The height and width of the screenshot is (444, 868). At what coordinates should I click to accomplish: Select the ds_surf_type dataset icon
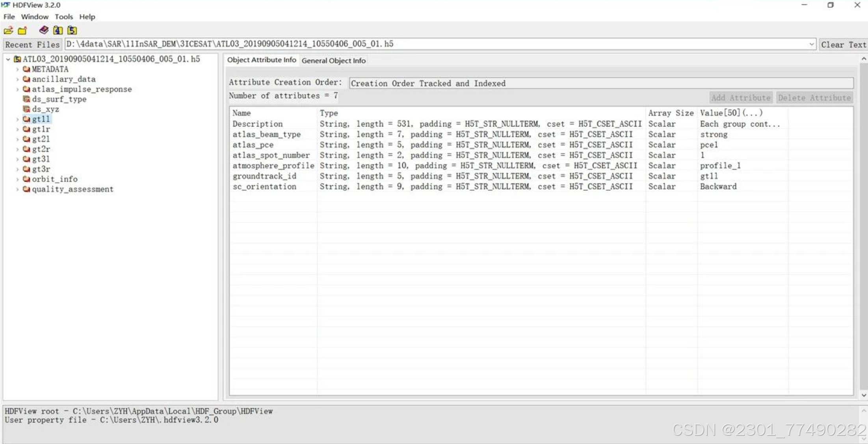click(x=26, y=99)
